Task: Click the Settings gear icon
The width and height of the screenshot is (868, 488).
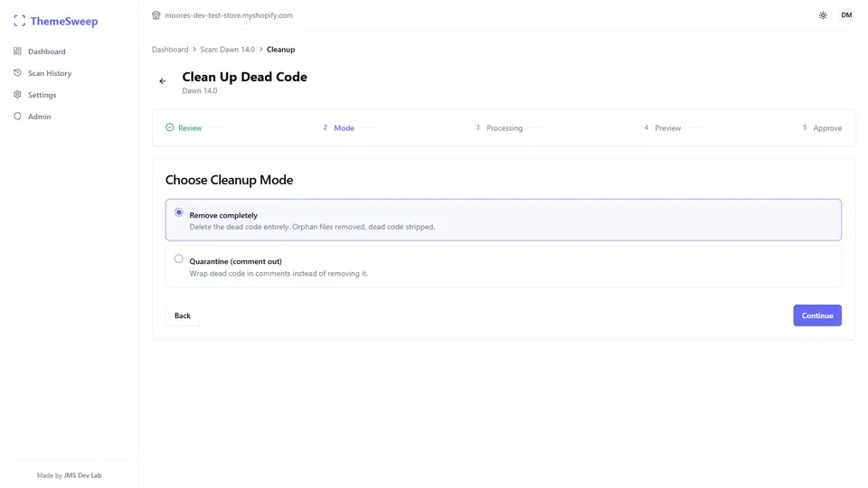Action: [x=18, y=94]
